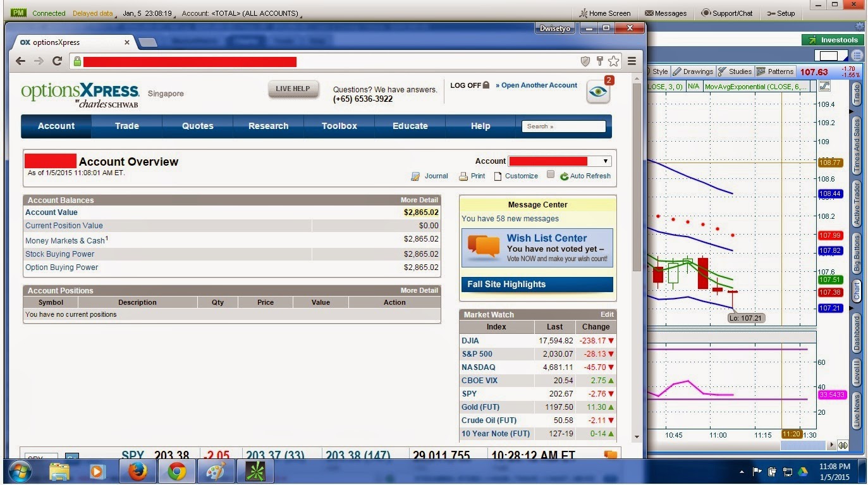Viewport: 868px width, 485px height.
Task: Click the optionsXpress search field
Action: point(563,126)
